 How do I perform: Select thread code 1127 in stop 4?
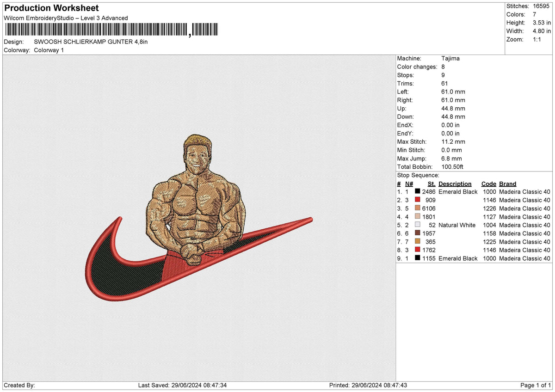(489, 217)
